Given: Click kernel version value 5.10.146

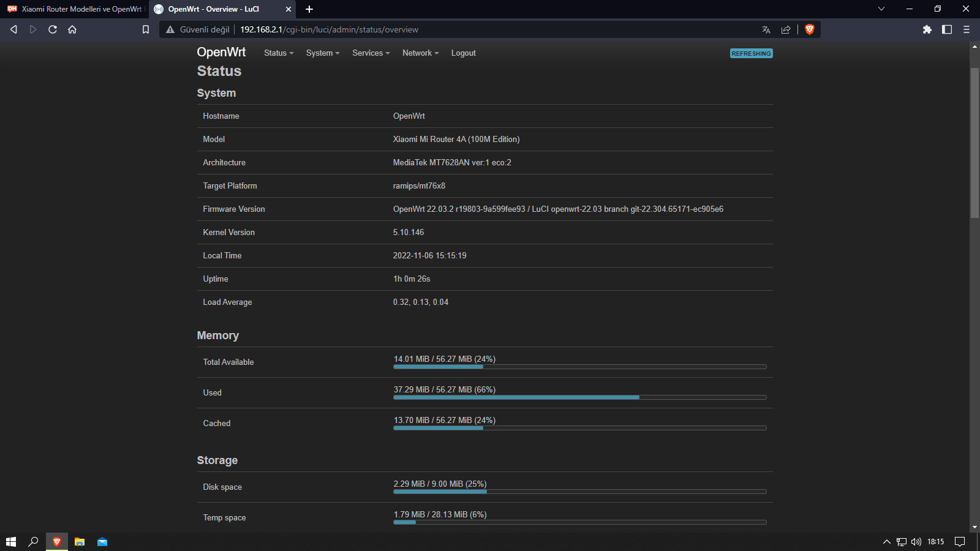Looking at the screenshot, I should click(x=409, y=233).
